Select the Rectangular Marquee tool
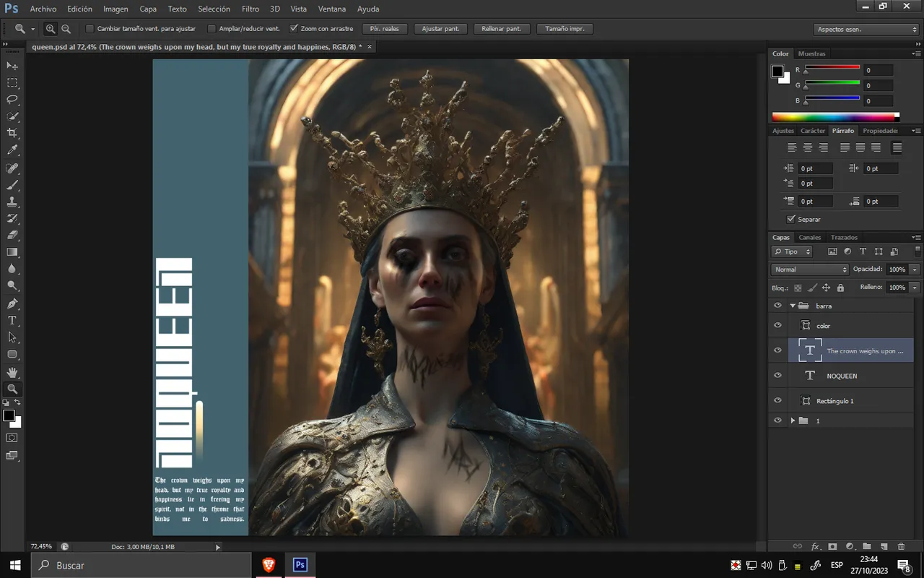 coord(12,82)
